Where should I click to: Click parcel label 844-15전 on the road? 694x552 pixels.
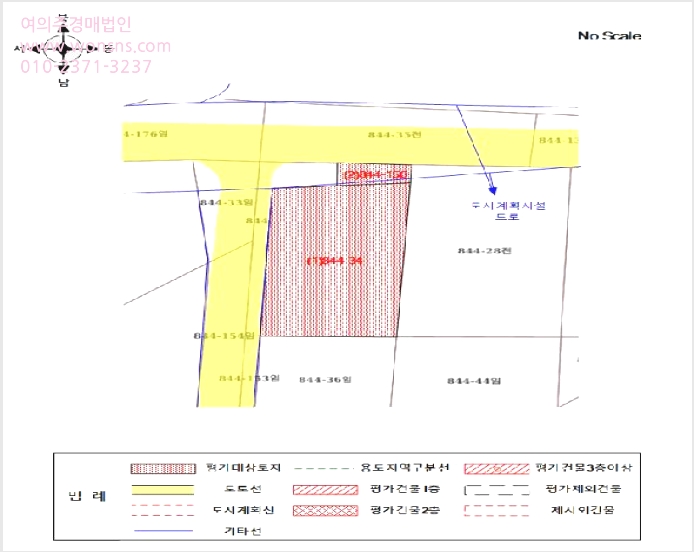coord(395,134)
